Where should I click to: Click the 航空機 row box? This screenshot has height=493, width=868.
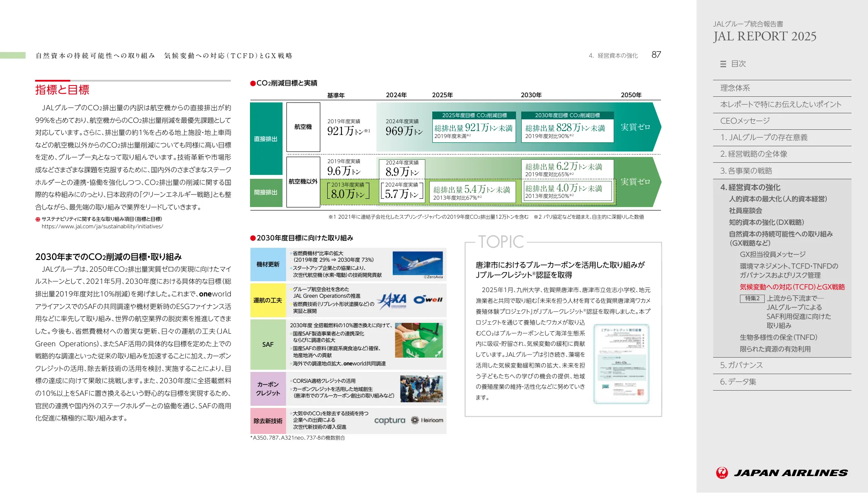(303, 127)
